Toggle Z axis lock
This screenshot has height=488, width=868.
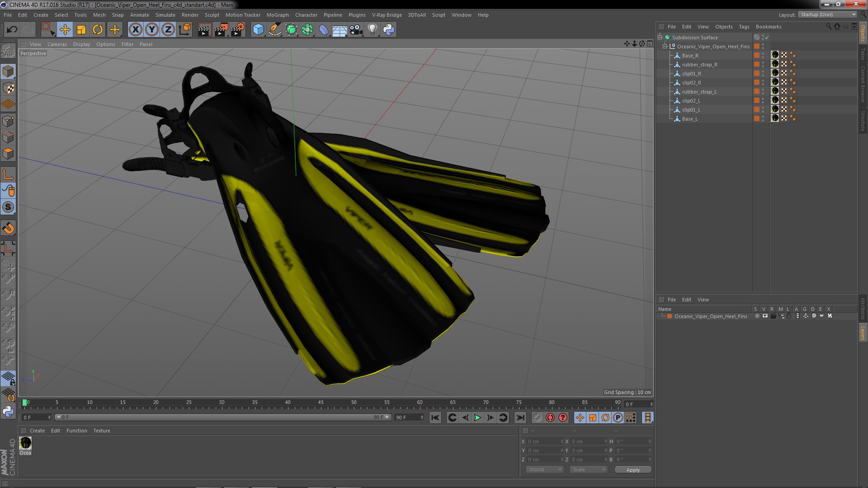[x=168, y=30]
